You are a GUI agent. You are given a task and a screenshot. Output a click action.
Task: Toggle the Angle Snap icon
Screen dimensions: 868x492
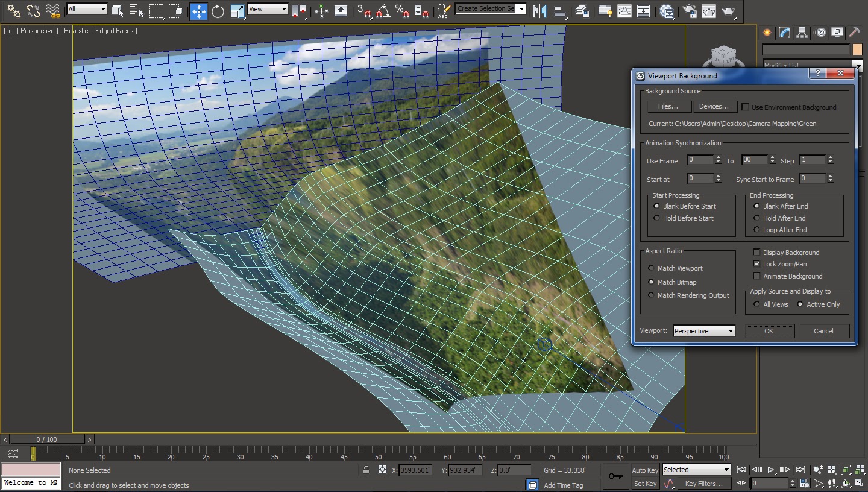coord(382,11)
